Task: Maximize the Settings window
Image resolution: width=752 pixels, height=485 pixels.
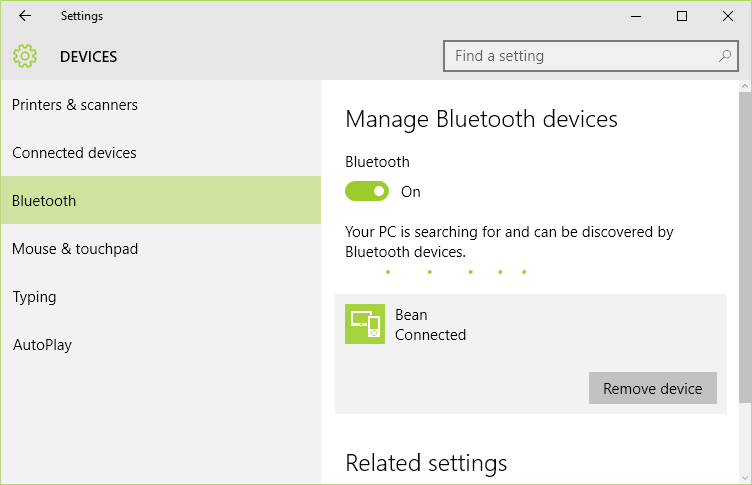Action: (682, 16)
